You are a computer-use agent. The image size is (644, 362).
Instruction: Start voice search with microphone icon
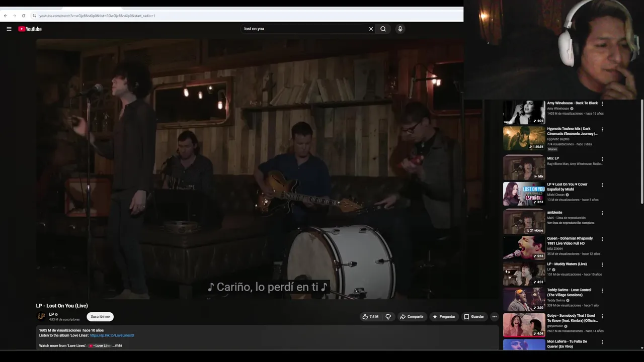pos(400,29)
